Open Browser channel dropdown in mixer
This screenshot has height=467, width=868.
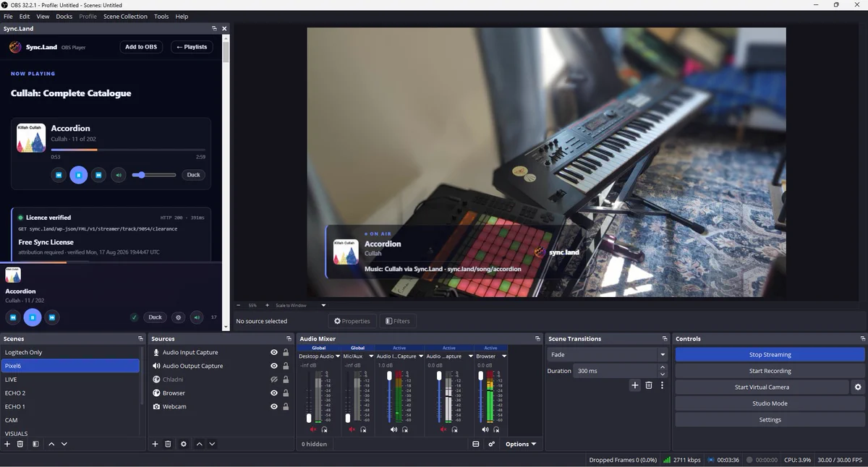504,356
